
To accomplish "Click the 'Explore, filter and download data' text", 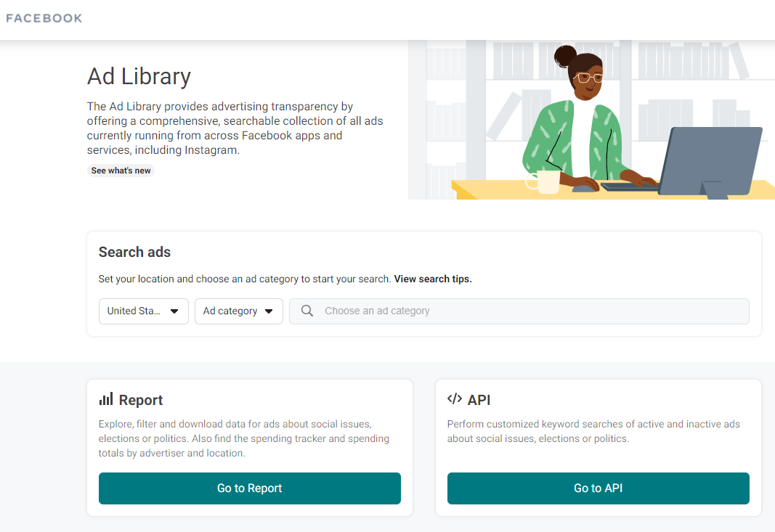I will pyautogui.click(x=243, y=438).
